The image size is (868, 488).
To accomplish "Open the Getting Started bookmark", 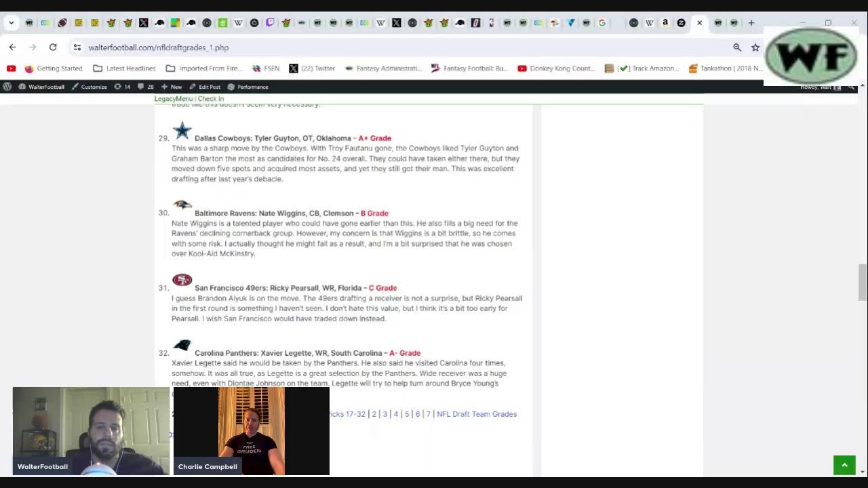I will tap(54, 68).
